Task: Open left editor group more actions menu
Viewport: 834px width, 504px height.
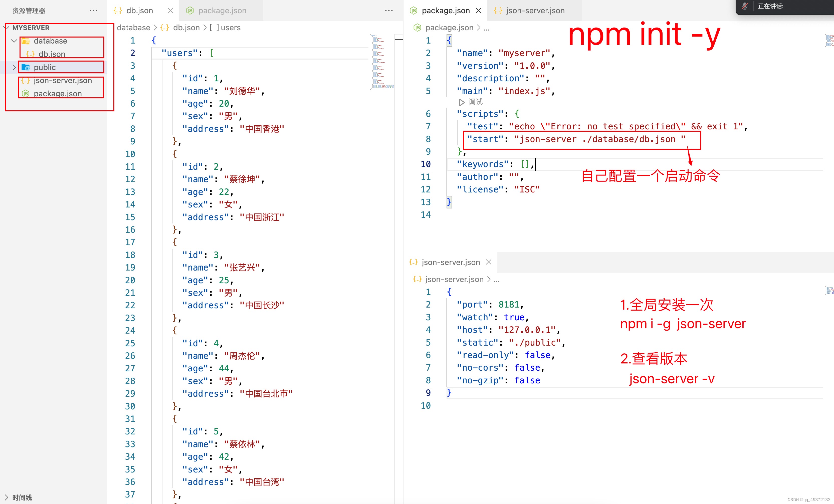Action: (x=389, y=11)
